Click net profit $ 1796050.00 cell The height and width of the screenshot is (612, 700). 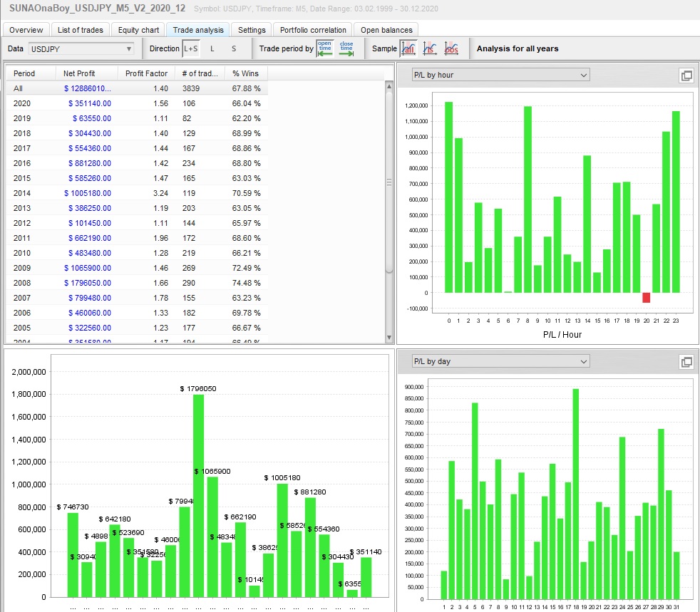[x=88, y=283]
